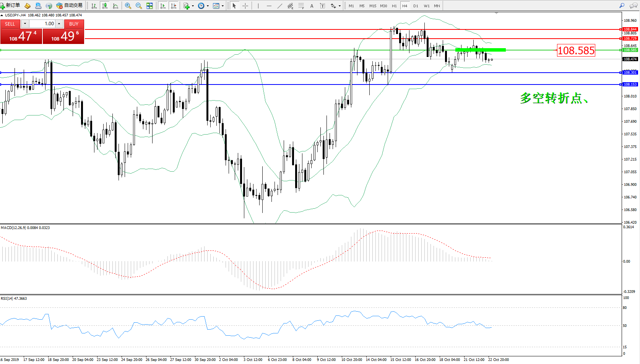
Task: Select the text label tool
Action: [322, 6]
